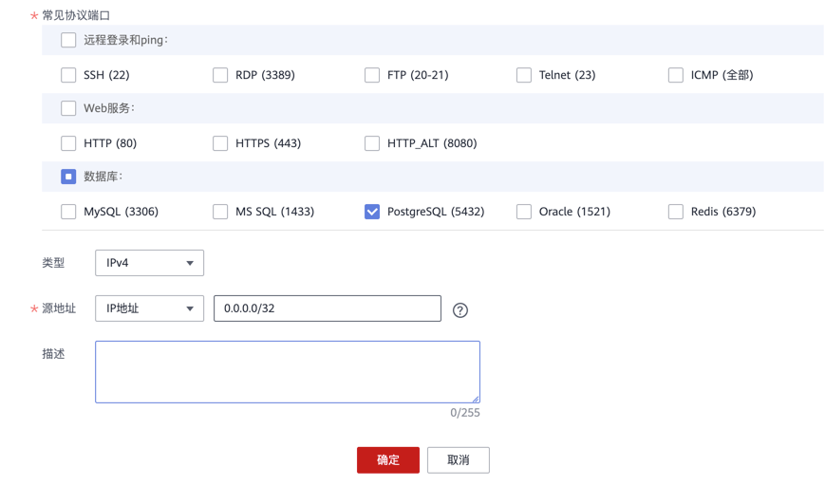This screenshot has width=825, height=504.
Task: Tick the HTTPS (443) checkbox
Action: 220,143
